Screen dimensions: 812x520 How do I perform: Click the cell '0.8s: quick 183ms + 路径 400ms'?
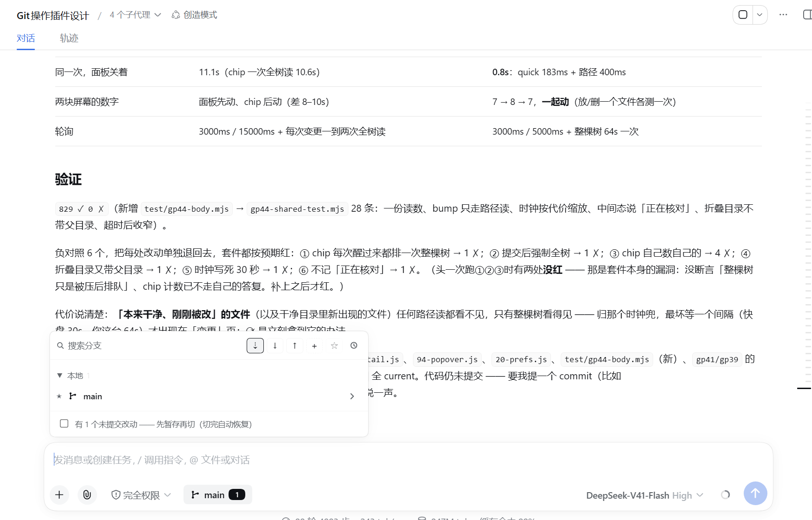point(559,72)
